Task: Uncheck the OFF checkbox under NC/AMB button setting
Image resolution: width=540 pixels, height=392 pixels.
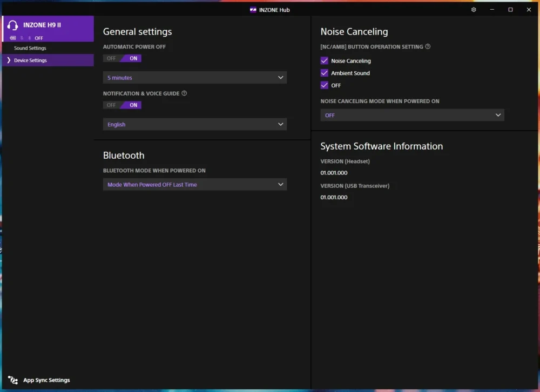Action: (324, 85)
